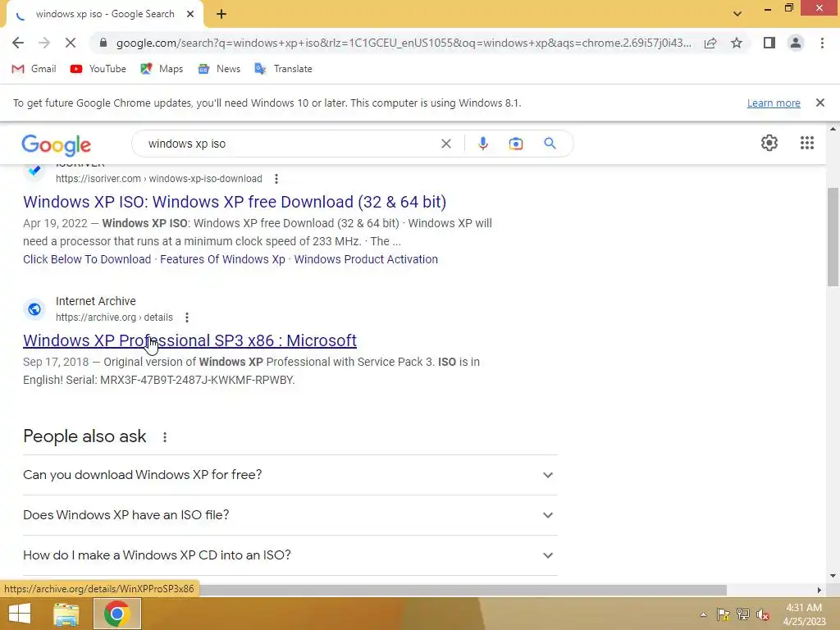The image size is (840, 630).
Task: Open the Windows Start button
Action: pos(20,614)
